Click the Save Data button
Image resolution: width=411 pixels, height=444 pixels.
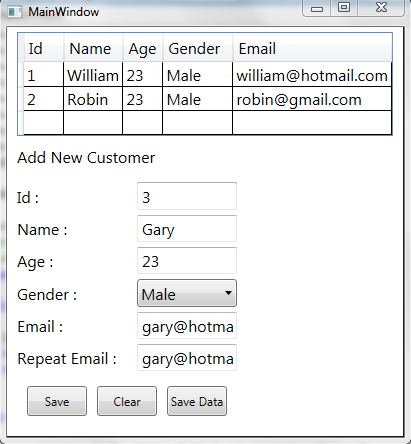(197, 401)
